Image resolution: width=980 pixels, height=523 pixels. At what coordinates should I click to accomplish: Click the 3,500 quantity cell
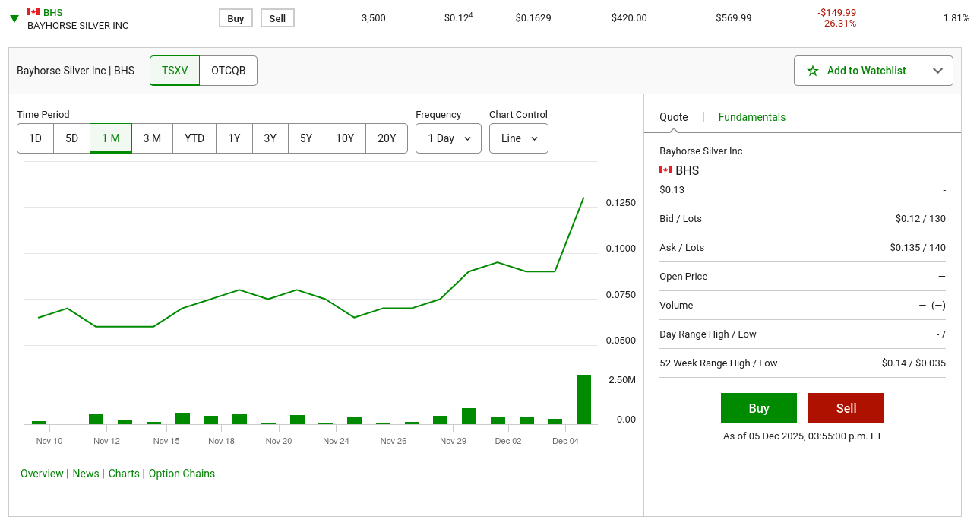tap(374, 17)
